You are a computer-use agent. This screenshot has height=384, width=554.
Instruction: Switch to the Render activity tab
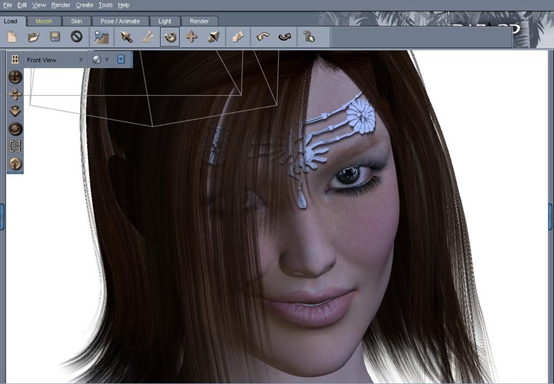click(199, 21)
